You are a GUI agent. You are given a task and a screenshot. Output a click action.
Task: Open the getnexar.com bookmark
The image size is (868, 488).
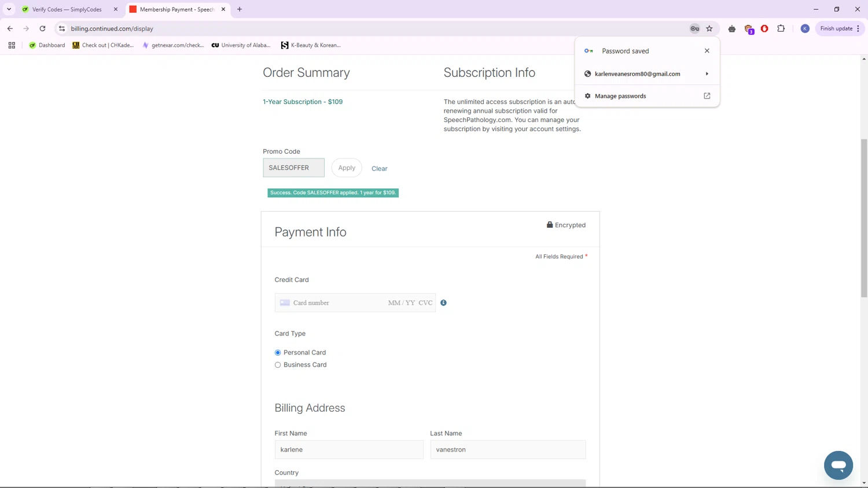click(x=173, y=45)
